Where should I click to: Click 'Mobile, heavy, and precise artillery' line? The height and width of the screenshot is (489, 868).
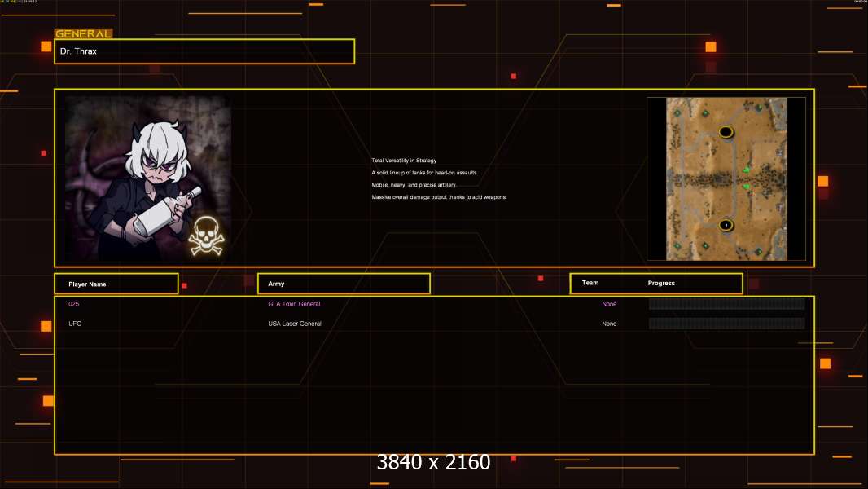[x=414, y=185]
